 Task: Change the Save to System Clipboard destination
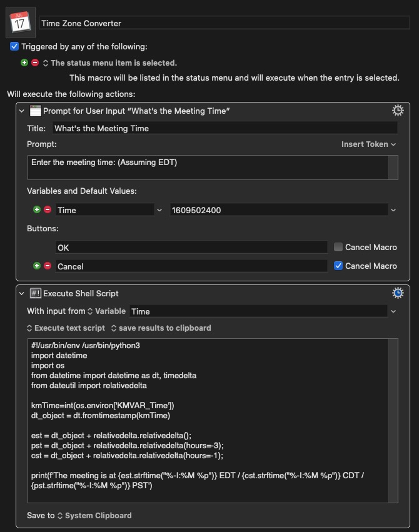tap(94, 515)
